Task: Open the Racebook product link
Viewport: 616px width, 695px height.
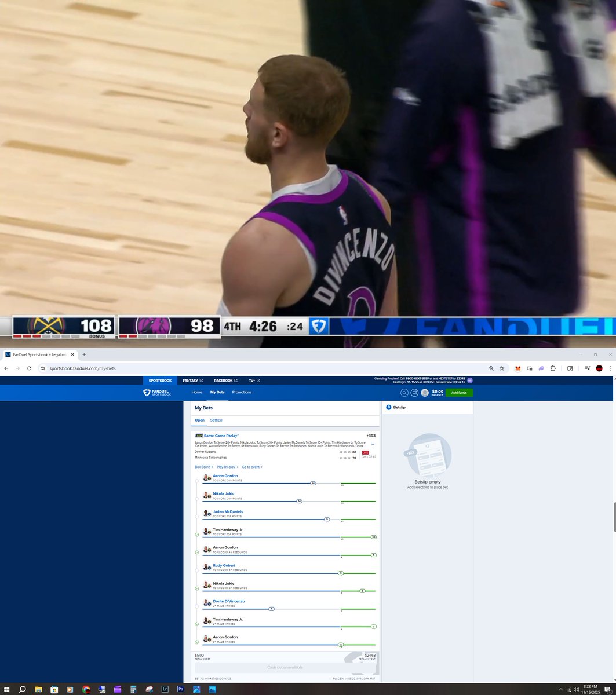Action: click(225, 381)
